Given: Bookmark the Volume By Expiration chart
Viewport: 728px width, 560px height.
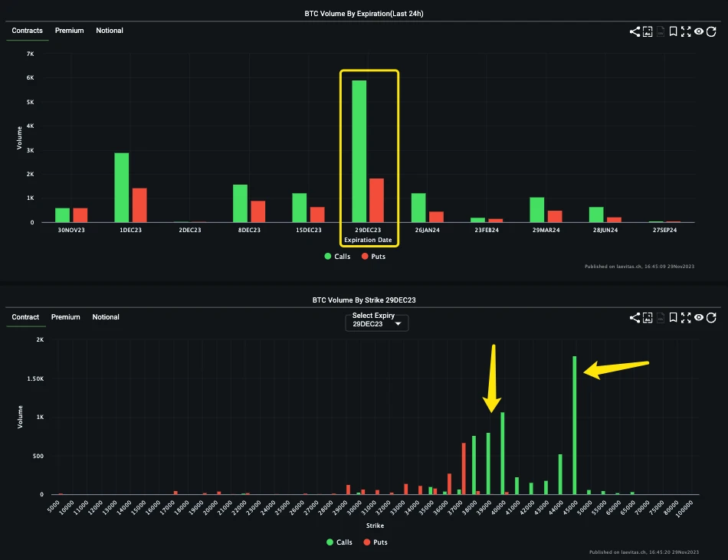Looking at the screenshot, I should click(673, 31).
